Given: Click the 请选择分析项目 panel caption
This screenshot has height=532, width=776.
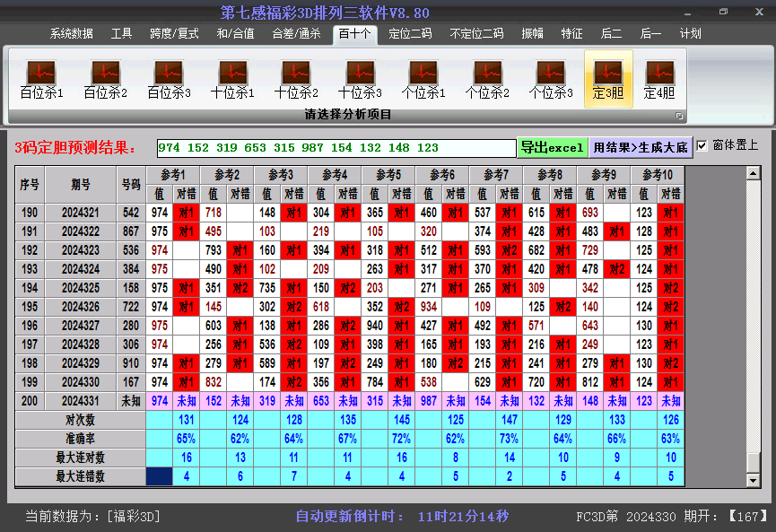Looking at the screenshot, I should pyautogui.click(x=348, y=115).
